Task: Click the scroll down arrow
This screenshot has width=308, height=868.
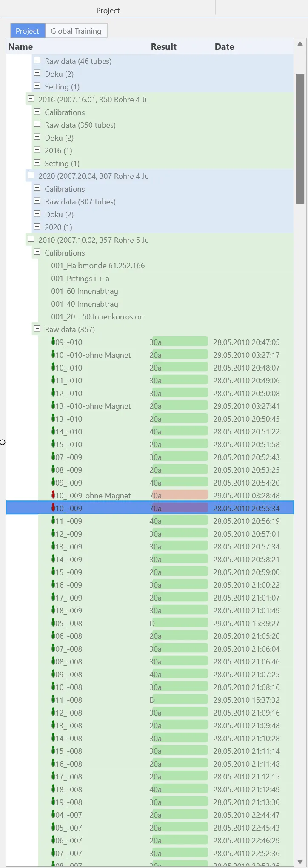Action: point(300,862)
